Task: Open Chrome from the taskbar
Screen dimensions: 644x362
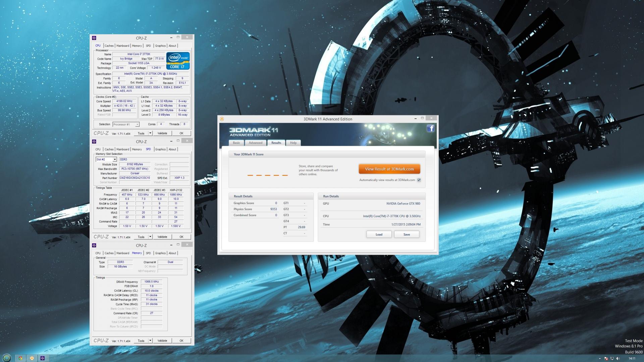Action: [20, 358]
